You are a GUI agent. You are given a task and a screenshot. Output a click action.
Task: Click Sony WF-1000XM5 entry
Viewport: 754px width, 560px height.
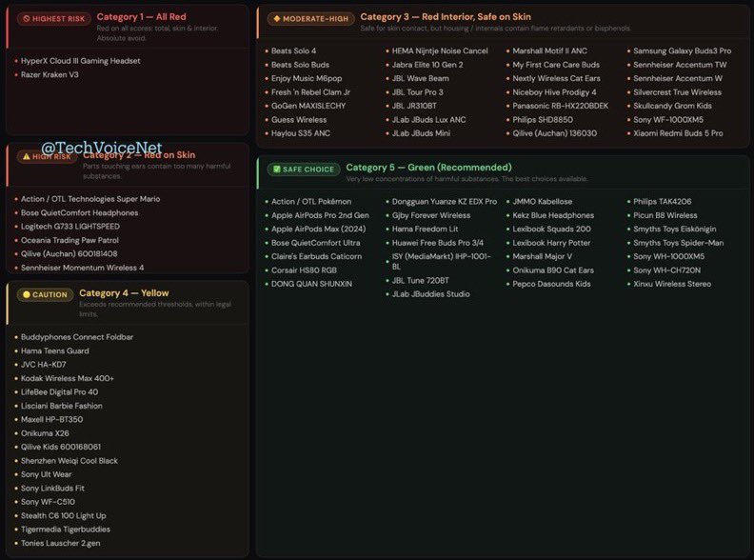coord(668,120)
